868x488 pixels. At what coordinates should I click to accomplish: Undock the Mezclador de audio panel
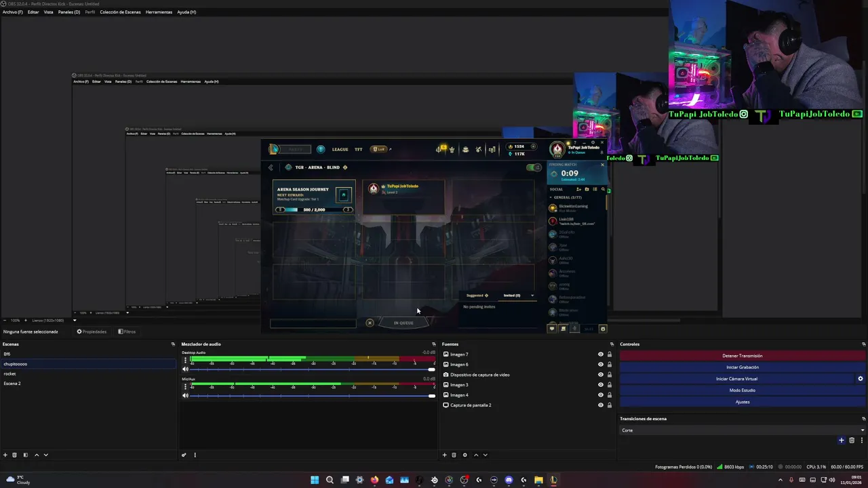click(434, 344)
